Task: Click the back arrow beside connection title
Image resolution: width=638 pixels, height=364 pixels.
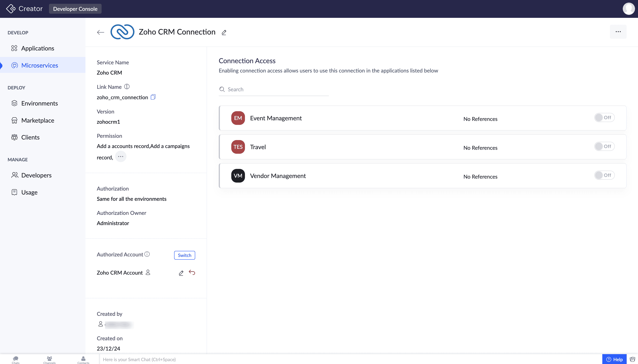Action: 100,32
